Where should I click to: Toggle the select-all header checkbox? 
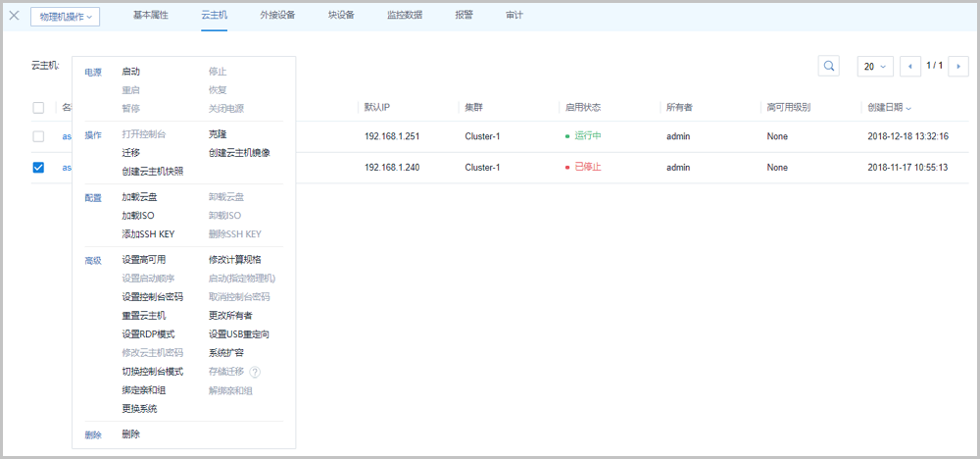point(38,107)
